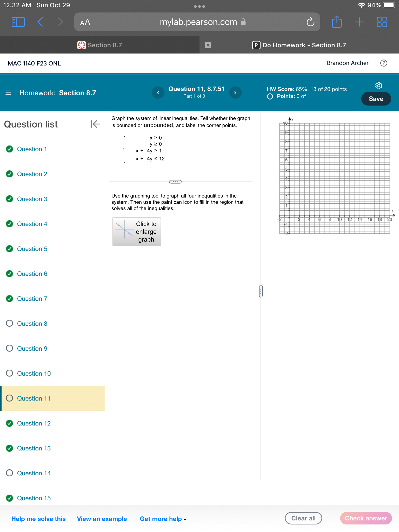Expand the Get more help menu
This screenshot has height=532, width=399.
(163, 519)
